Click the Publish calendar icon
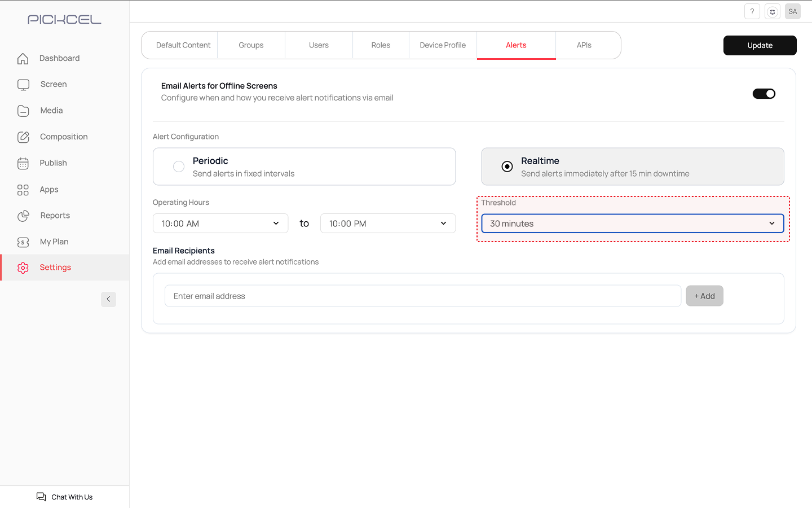 pos(23,163)
